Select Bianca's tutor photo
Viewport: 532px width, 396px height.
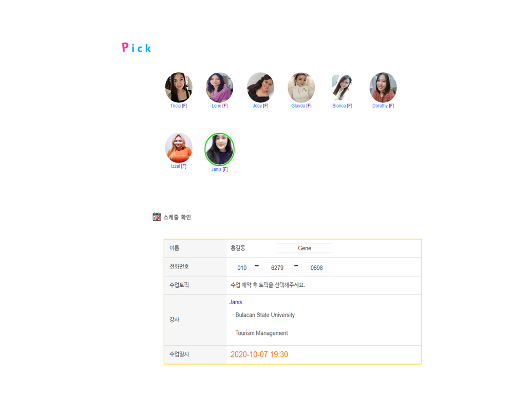342,87
